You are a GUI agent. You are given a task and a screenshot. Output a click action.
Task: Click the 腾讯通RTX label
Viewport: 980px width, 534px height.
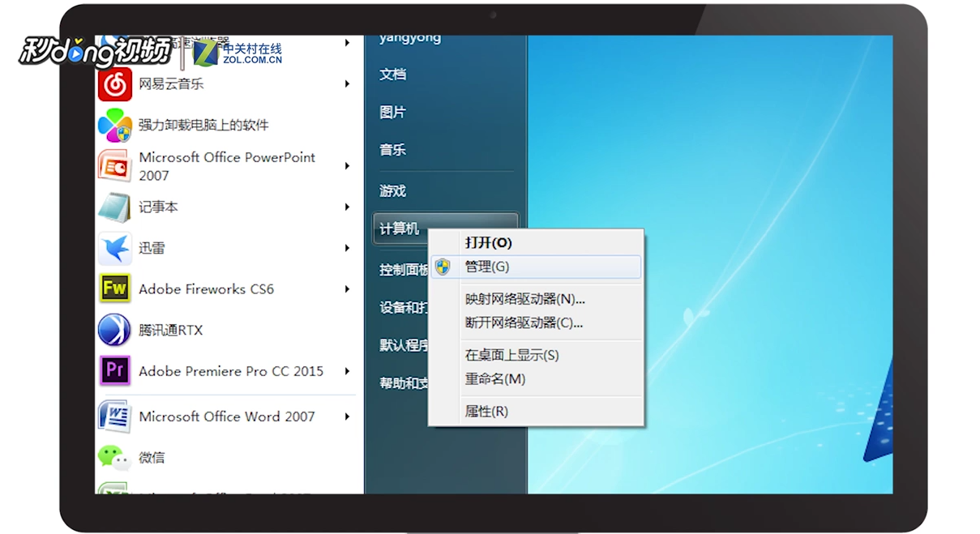pos(170,330)
